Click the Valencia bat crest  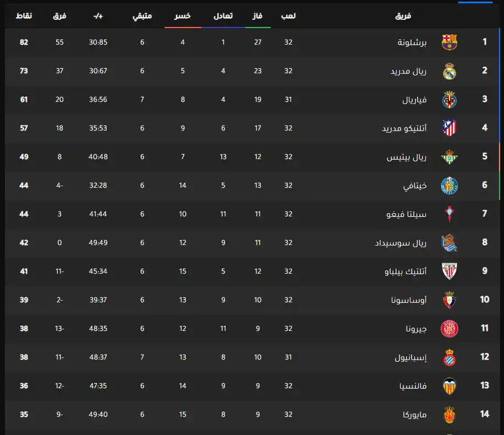point(450,386)
